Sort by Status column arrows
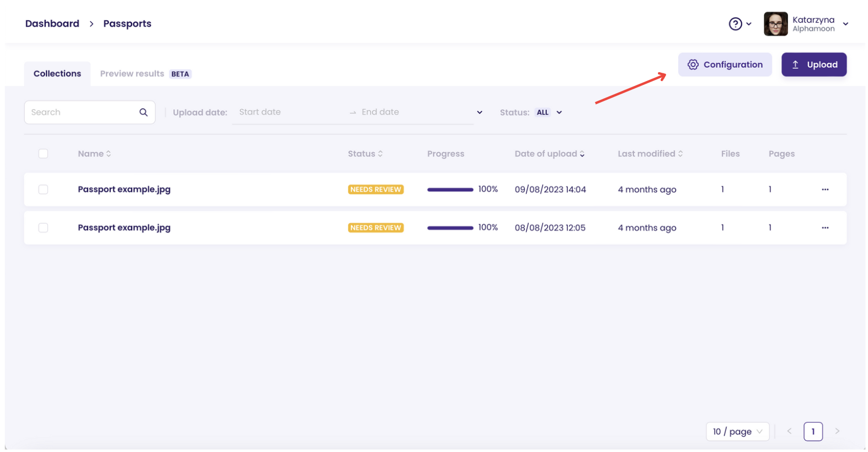 tap(380, 154)
